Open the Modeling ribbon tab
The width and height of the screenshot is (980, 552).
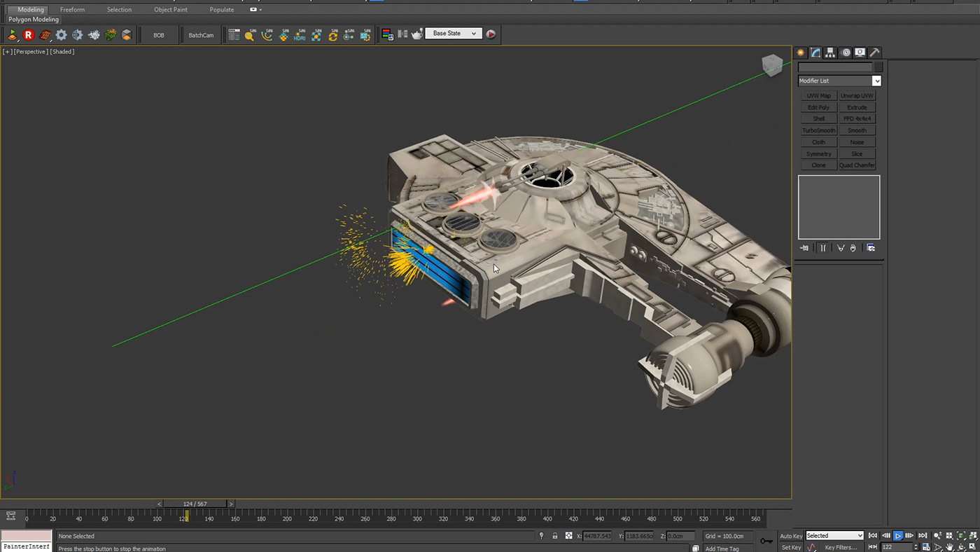point(31,10)
